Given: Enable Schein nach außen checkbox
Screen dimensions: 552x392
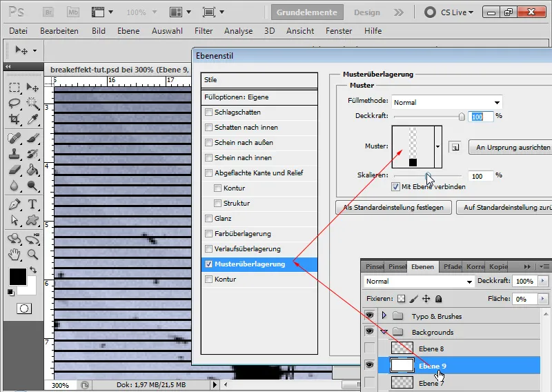Looking at the screenshot, I should 208,142.
